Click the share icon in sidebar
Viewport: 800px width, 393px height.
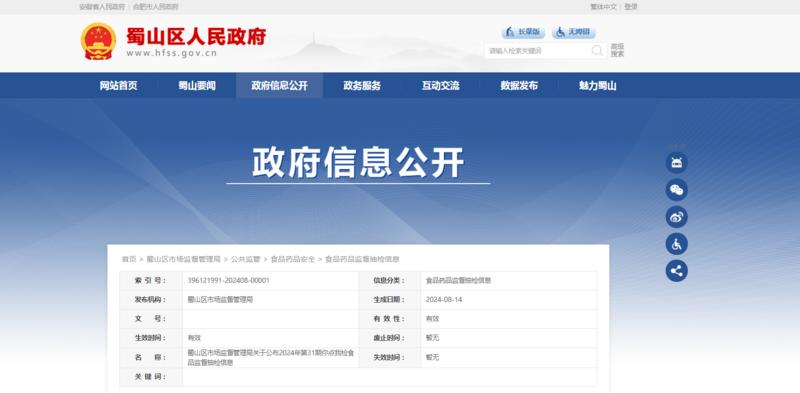[677, 271]
